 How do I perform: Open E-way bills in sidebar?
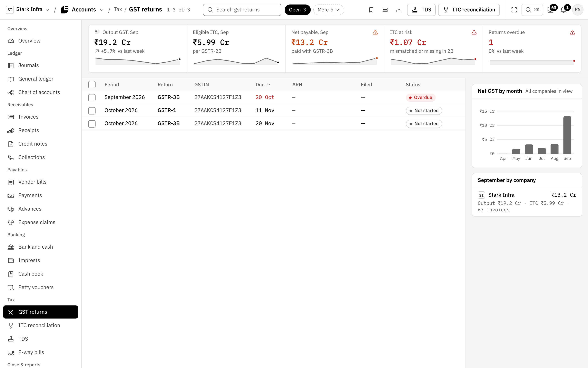tap(41, 352)
